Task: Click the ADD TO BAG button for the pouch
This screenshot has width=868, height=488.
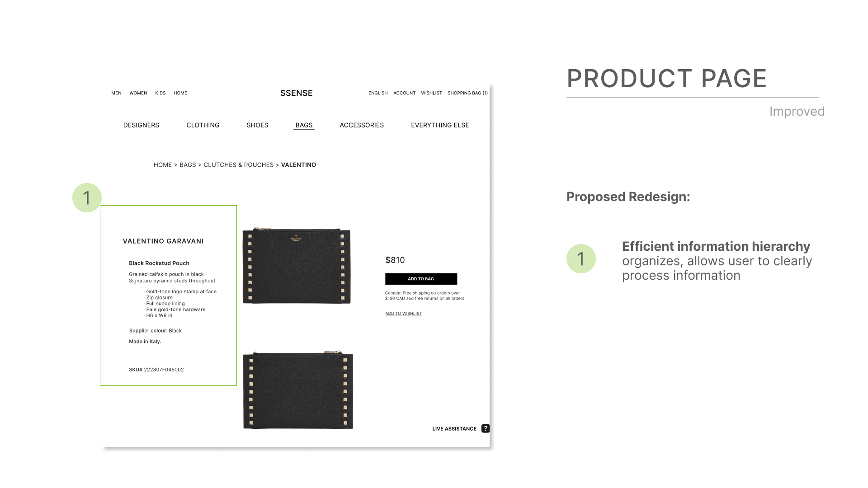Action: point(421,279)
